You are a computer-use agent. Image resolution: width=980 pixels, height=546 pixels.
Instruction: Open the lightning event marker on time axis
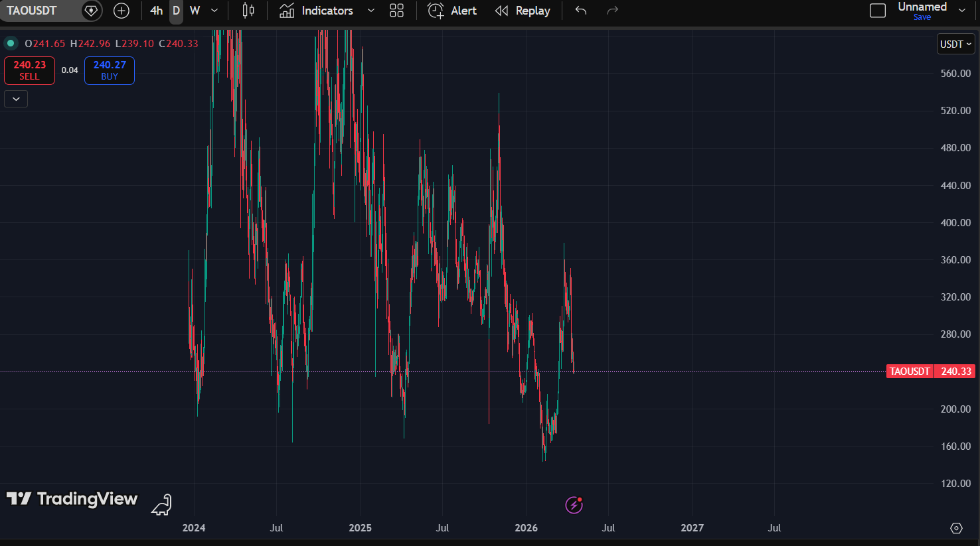pos(574,505)
